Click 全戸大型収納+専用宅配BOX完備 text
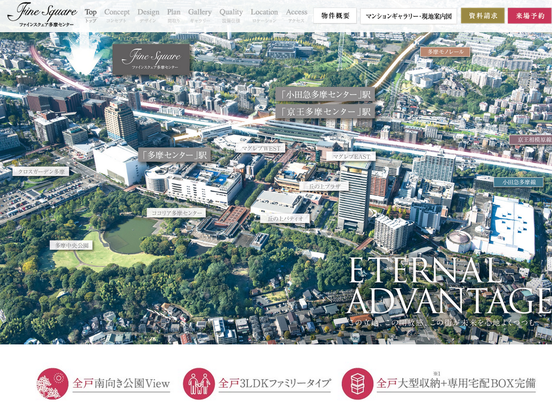Viewport: 552px width, 412px height. (456, 383)
